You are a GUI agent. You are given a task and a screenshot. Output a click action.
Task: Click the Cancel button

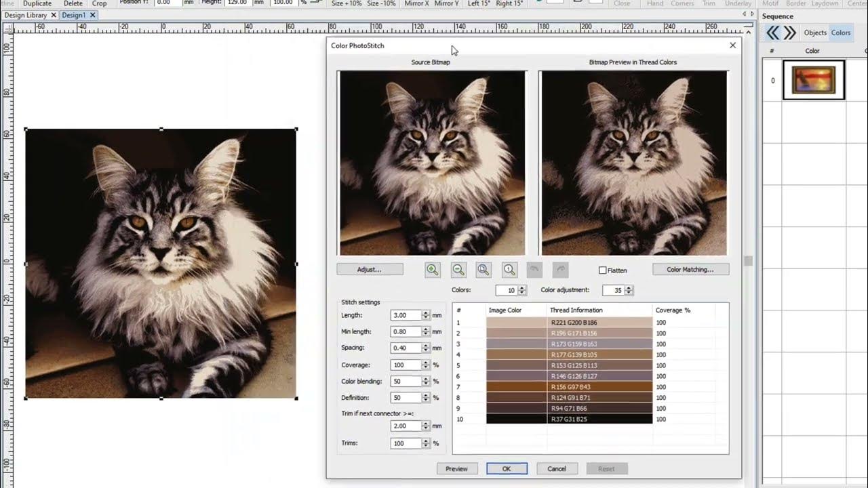tap(557, 468)
